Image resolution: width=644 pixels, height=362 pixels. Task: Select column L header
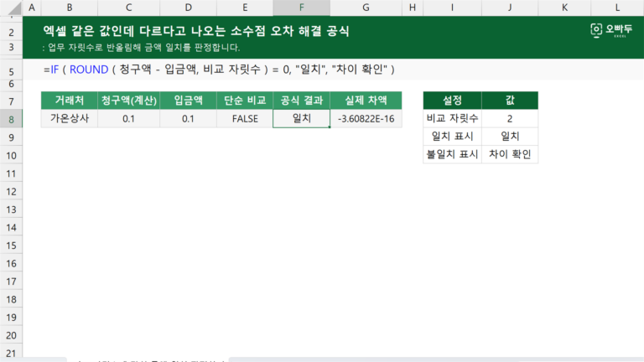pos(617,8)
